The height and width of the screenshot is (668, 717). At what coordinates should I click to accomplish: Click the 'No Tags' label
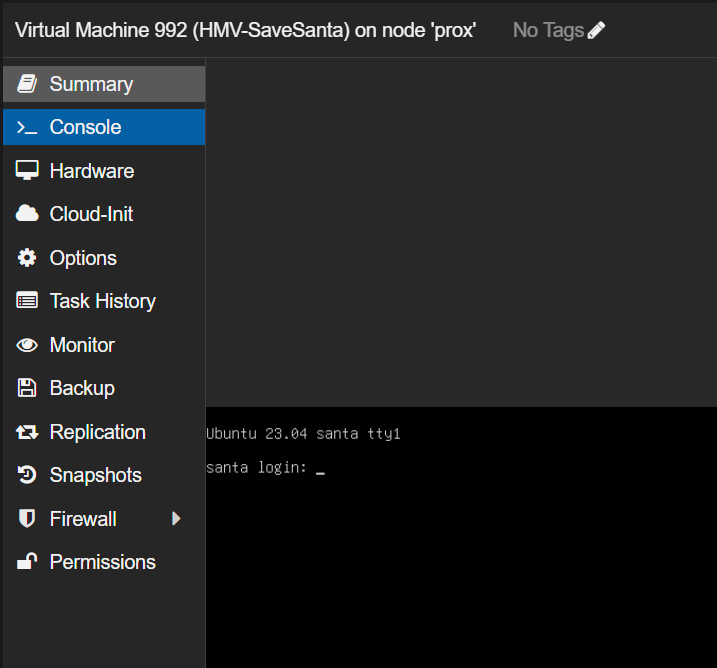547,30
